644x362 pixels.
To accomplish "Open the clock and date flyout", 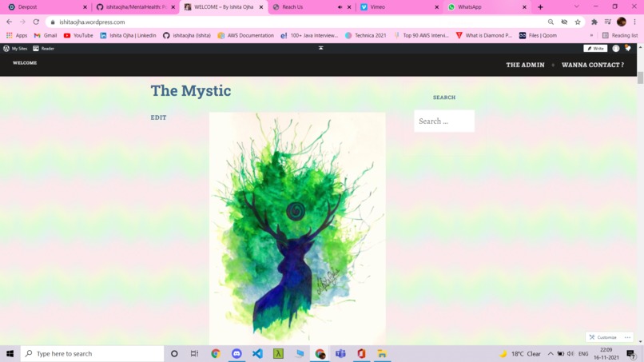I will [x=606, y=354].
